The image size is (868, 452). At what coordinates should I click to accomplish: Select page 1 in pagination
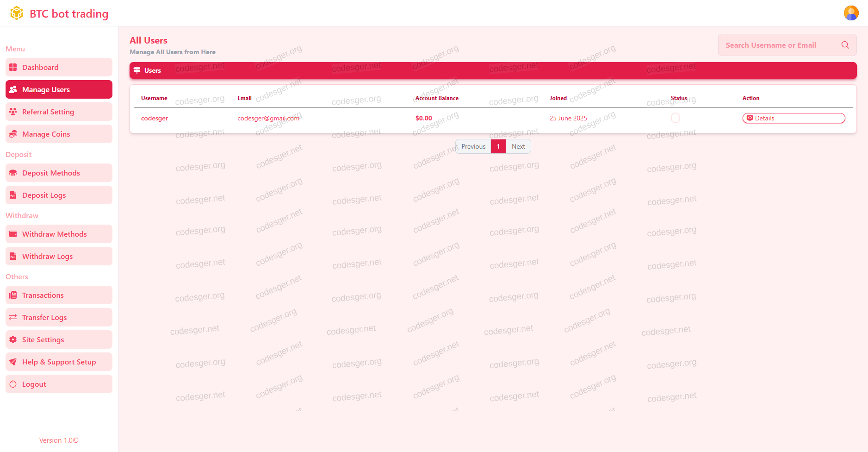(498, 146)
